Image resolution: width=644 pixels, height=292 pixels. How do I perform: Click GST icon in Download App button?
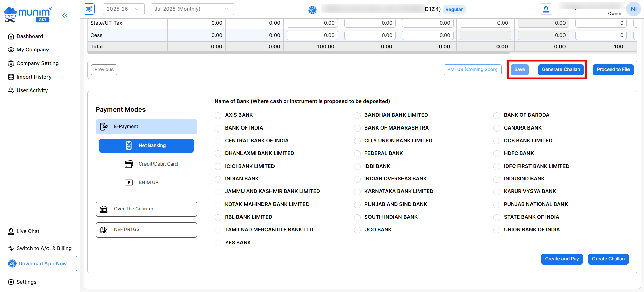click(12, 264)
